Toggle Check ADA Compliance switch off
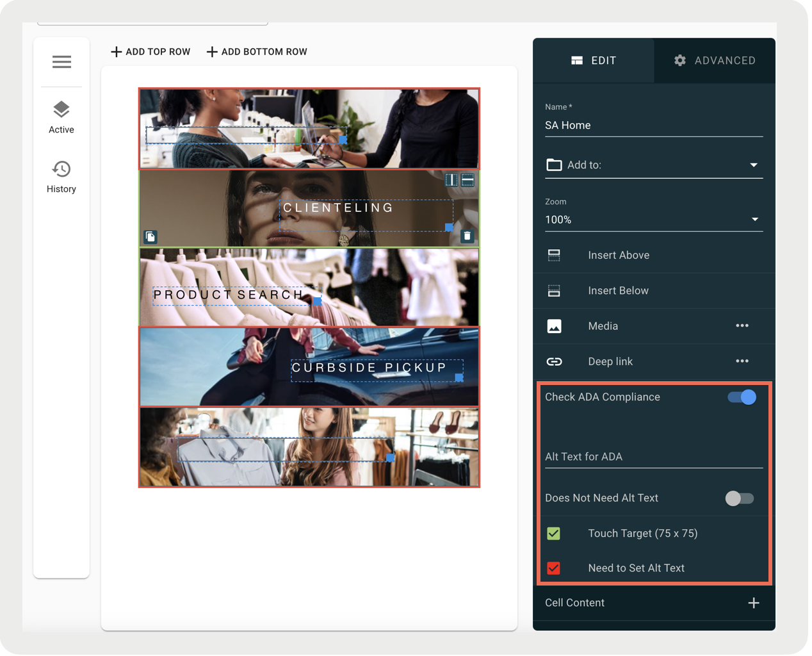 tap(742, 397)
